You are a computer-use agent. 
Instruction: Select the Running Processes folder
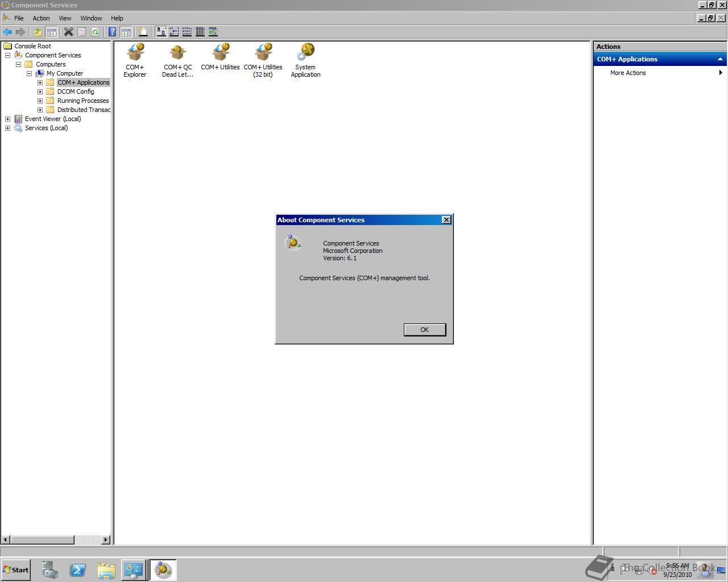click(x=83, y=101)
